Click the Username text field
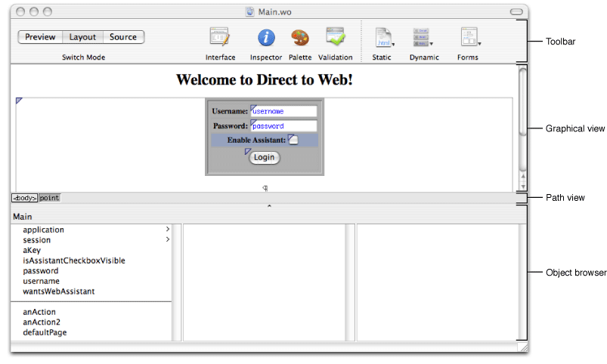Image resolution: width=607 pixels, height=364 pixels. point(283,111)
